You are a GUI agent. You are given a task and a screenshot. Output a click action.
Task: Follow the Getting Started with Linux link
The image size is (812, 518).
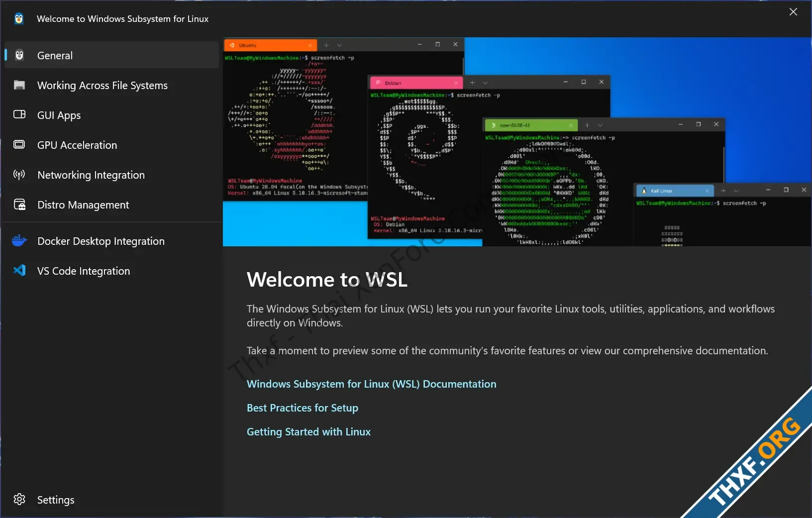[308, 432]
